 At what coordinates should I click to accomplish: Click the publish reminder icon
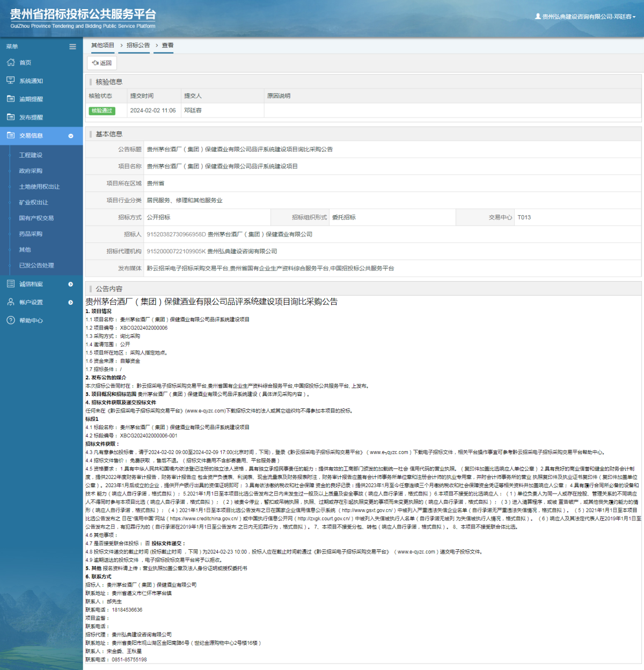coord(11,117)
